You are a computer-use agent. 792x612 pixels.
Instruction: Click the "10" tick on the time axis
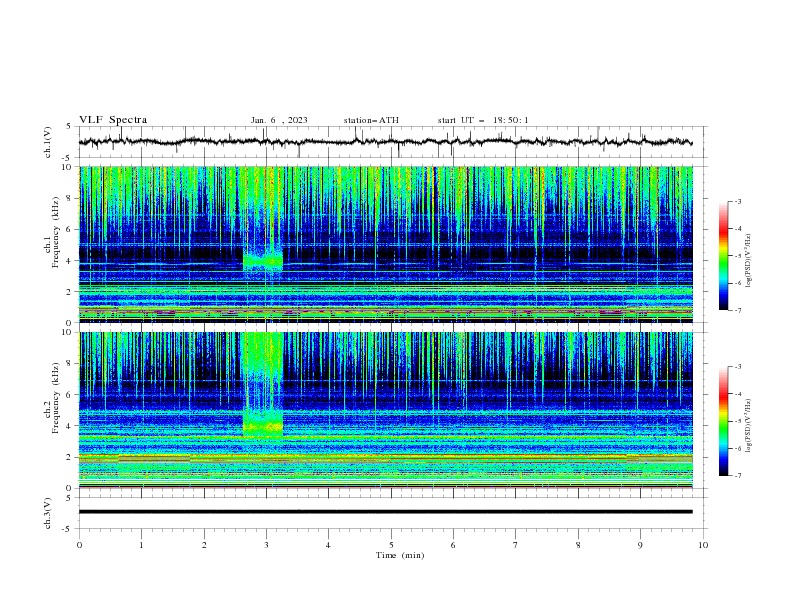click(703, 545)
